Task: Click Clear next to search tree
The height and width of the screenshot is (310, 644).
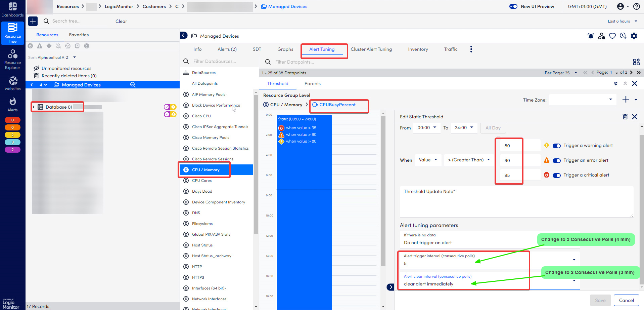Action: point(121,21)
